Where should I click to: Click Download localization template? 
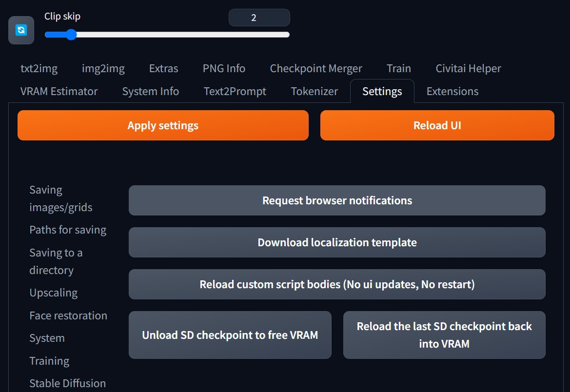pos(337,242)
